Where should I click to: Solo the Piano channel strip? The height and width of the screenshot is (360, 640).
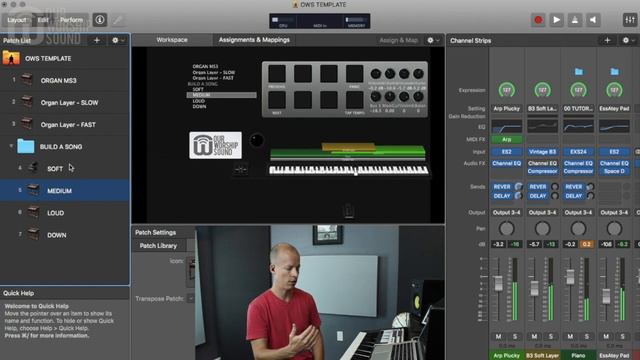coord(587,337)
